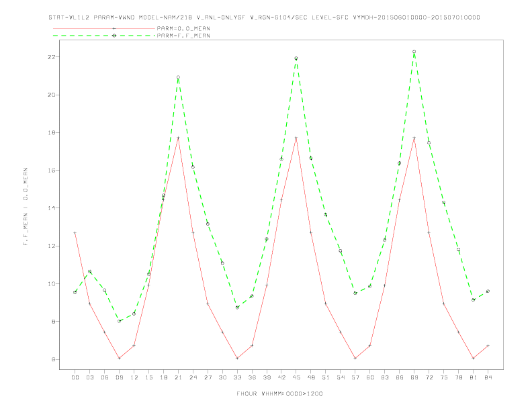
Task: Click the x-axis tick label 03
Action: pos(89,377)
